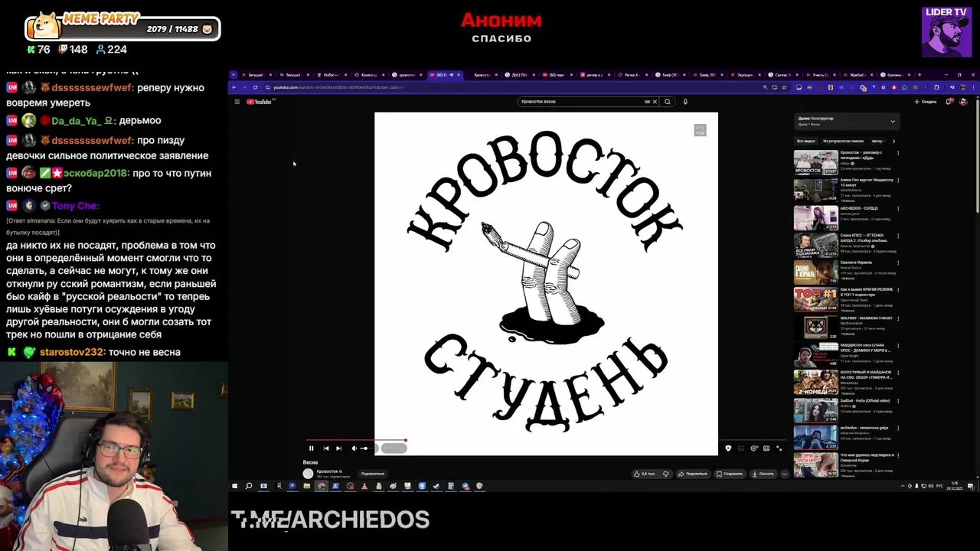The image size is (980, 551).
Task: Open options menu for Свалил в Израиль
Action: [898, 263]
